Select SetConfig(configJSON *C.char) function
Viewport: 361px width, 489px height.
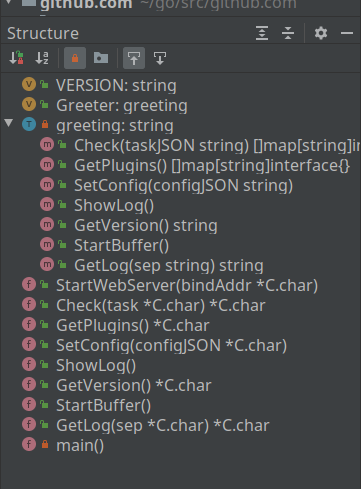[x=171, y=345]
